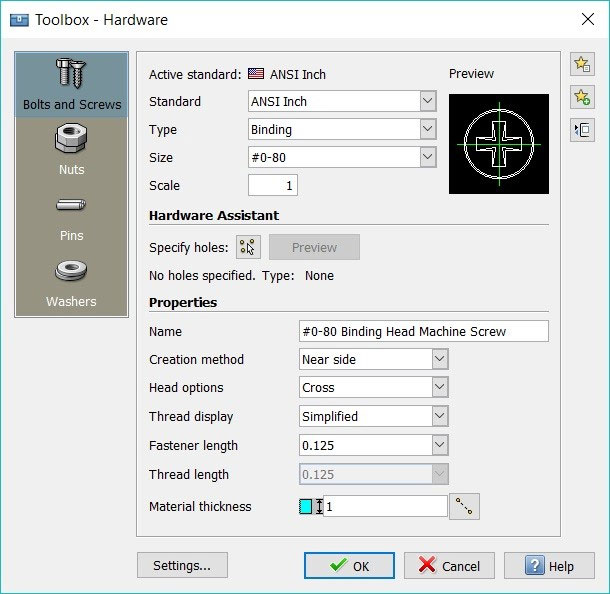Open the Fastener length dropdown
610x594 pixels.
[x=440, y=445]
